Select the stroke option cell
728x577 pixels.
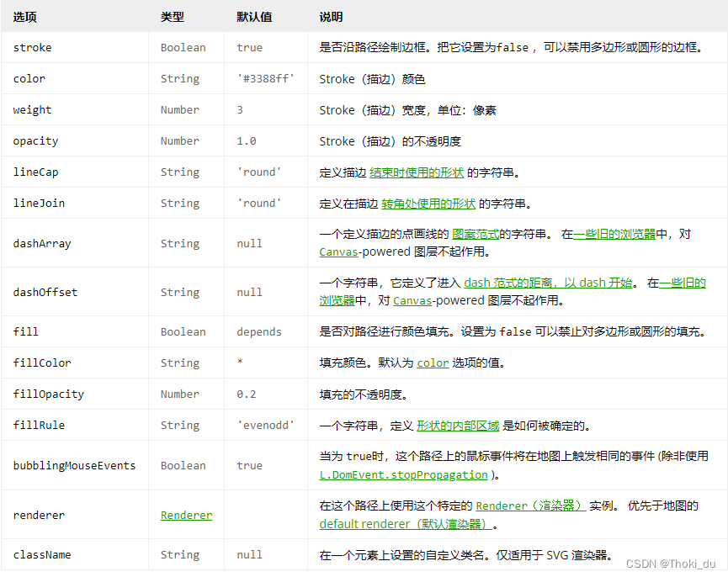pyautogui.click(x=32, y=47)
